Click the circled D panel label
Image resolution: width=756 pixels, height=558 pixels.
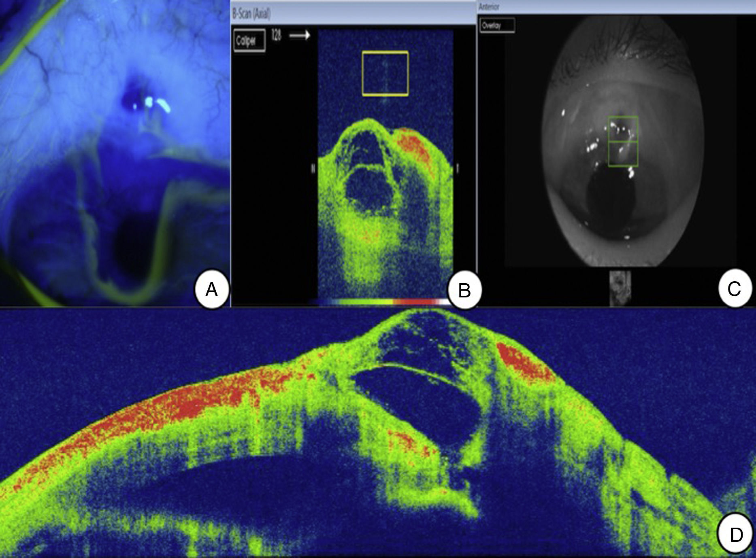click(x=736, y=534)
